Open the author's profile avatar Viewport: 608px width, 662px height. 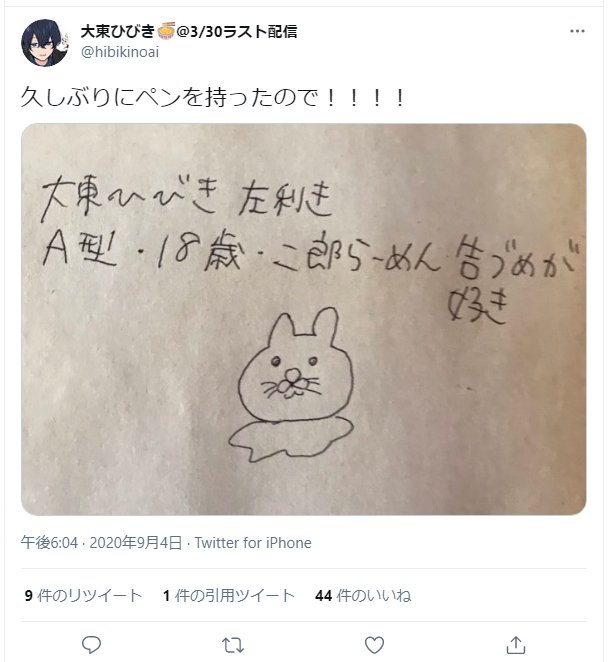click(x=45, y=42)
